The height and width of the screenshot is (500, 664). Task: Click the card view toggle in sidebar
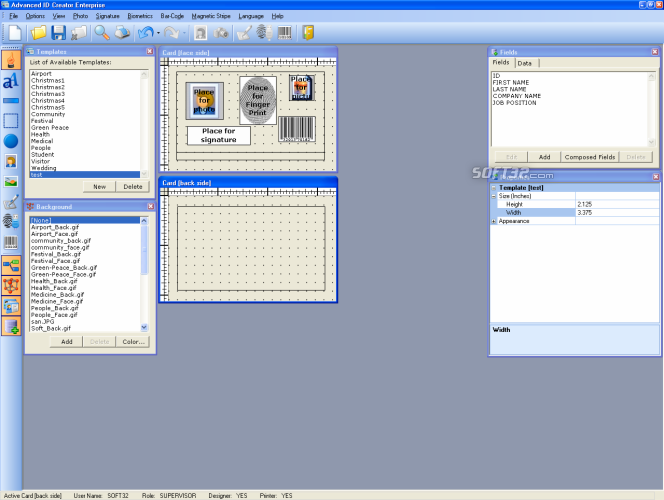click(11, 306)
